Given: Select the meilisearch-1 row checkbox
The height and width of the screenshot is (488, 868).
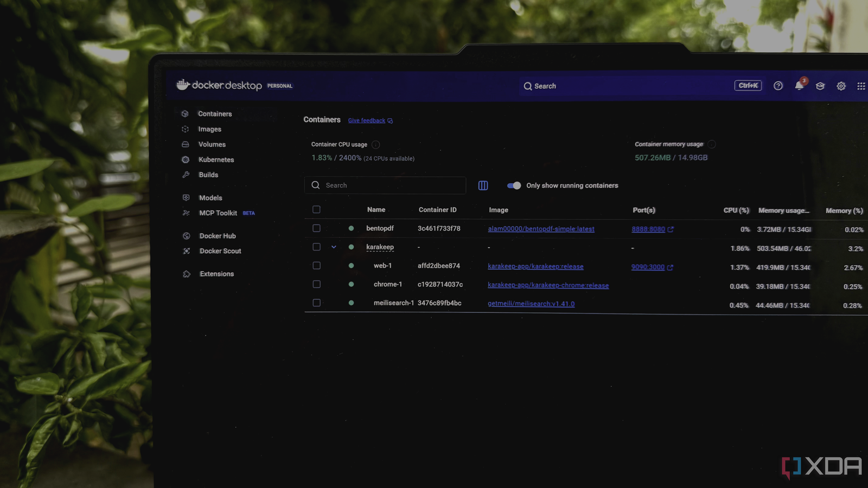Looking at the screenshot, I should [316, 303].
